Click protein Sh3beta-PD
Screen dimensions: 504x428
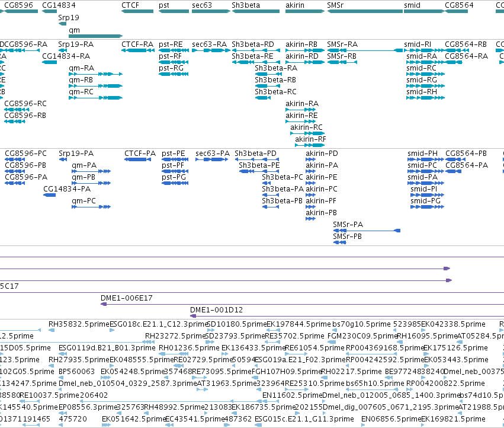point(256,159)
